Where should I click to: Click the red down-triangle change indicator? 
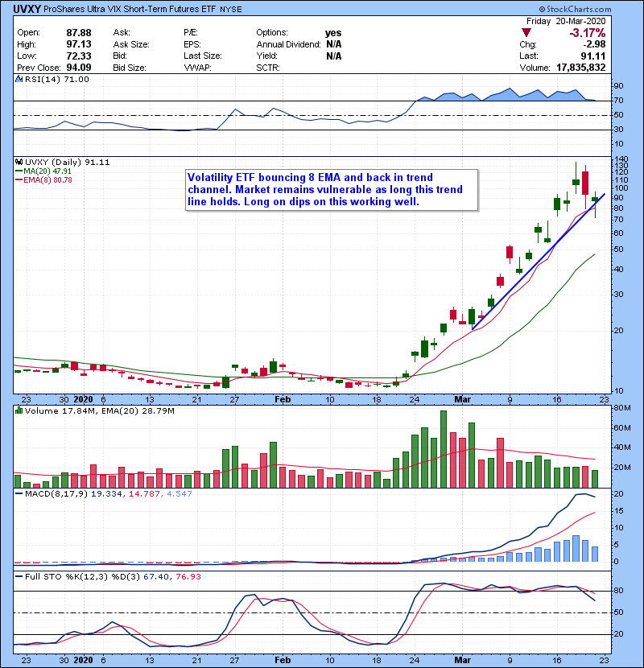click(x=526, y=33)
